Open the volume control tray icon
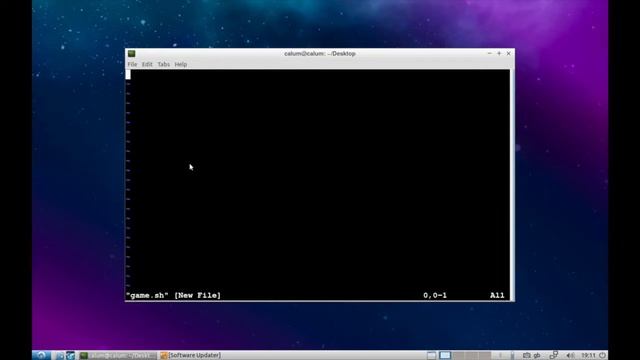This screenshot has height=360, width=640. coord(571,356)
